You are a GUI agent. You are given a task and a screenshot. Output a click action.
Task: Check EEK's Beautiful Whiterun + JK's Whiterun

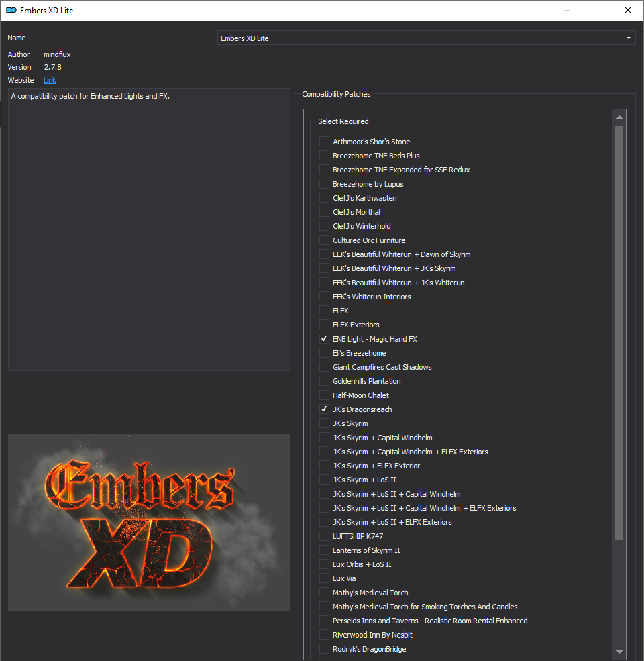[x=324, y=283]
